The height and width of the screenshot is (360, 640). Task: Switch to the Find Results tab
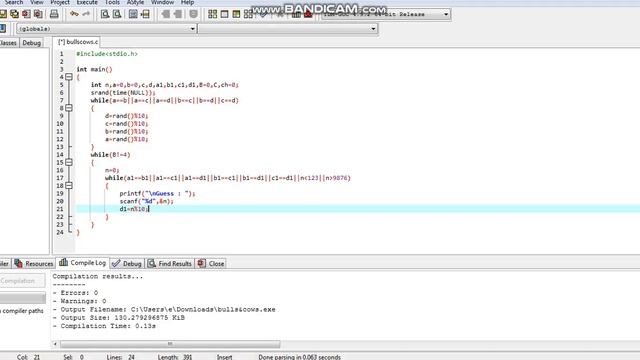point(169,264)
